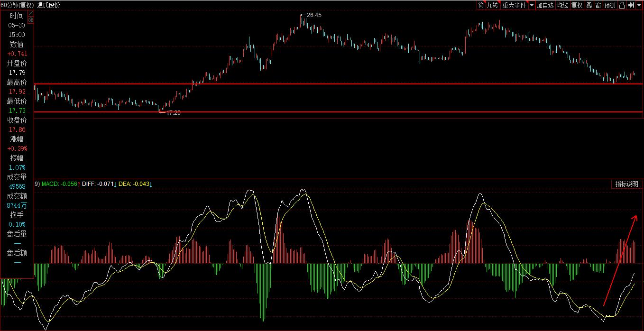The width and height of the screenshot is (644, 331).
Task: Click the stock name 温氏股份
Action: point(48,5)
